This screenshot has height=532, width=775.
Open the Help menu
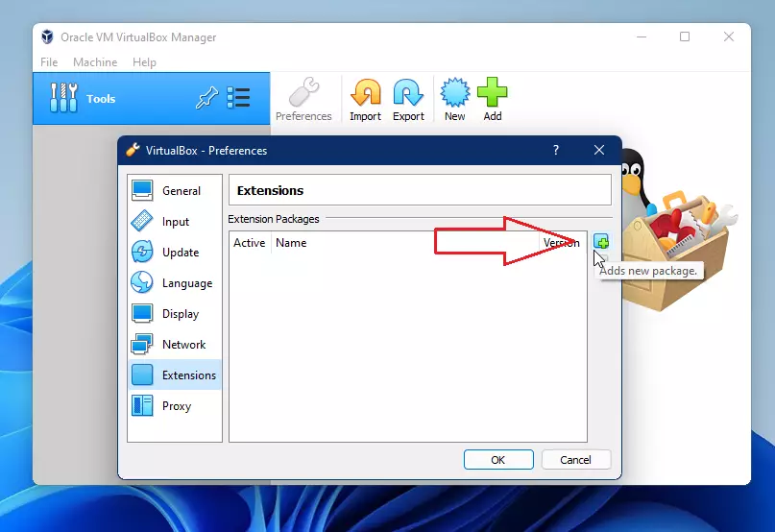(x=144, y=62)
